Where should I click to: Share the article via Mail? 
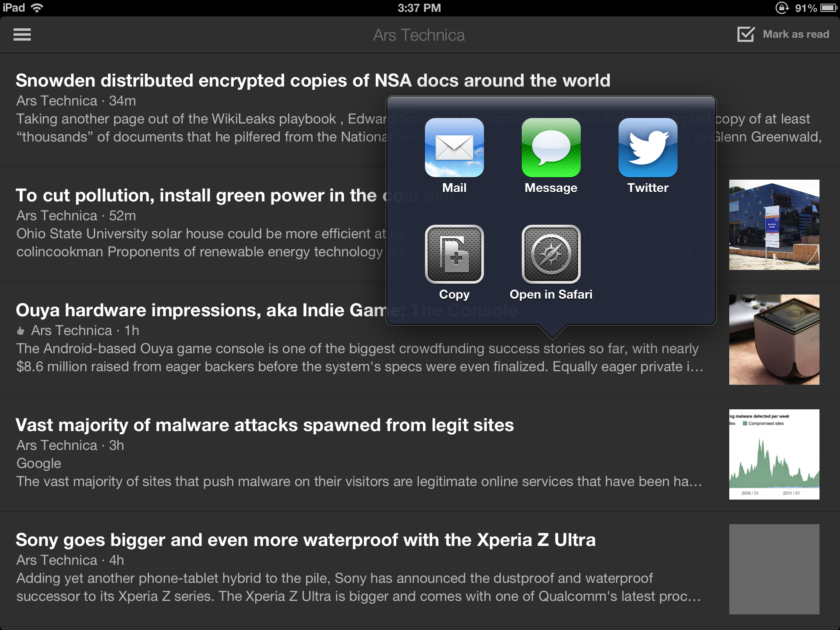[x=454, y=148]
